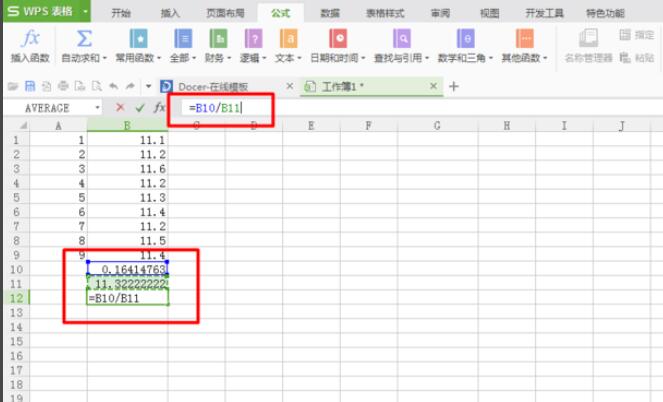663x402 pixels.
Task: Cancel the formula entry with red X
Action: point(120,107)
